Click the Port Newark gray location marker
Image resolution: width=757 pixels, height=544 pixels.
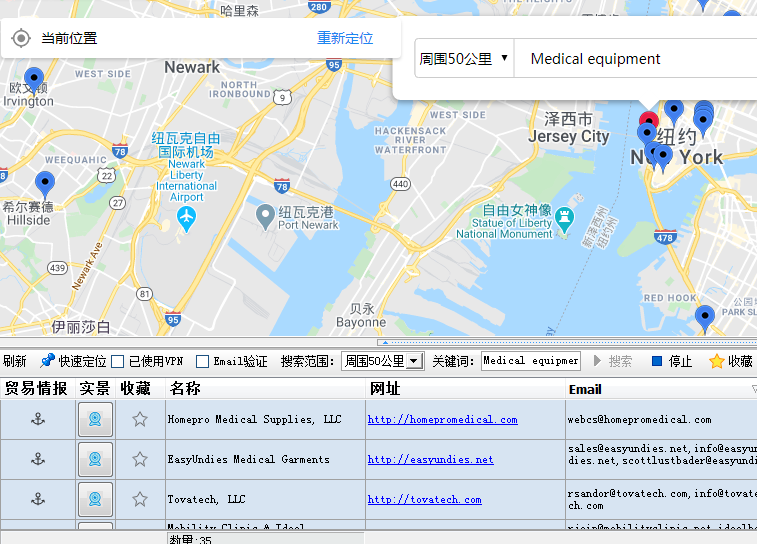[x=265, y=216]
